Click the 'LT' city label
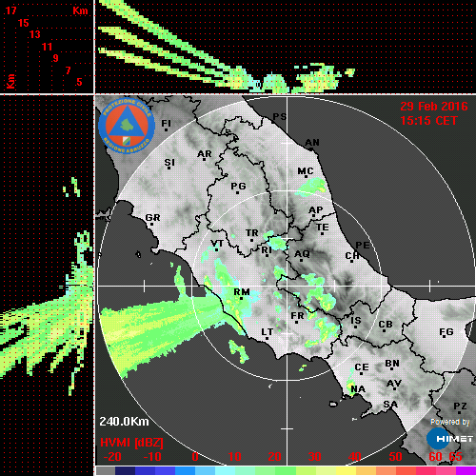476x476 pixels. click(x=268, y=332)
